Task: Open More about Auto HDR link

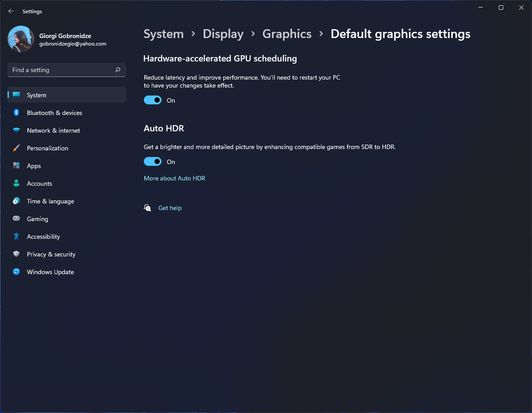Action: click(x=174, y=178)
